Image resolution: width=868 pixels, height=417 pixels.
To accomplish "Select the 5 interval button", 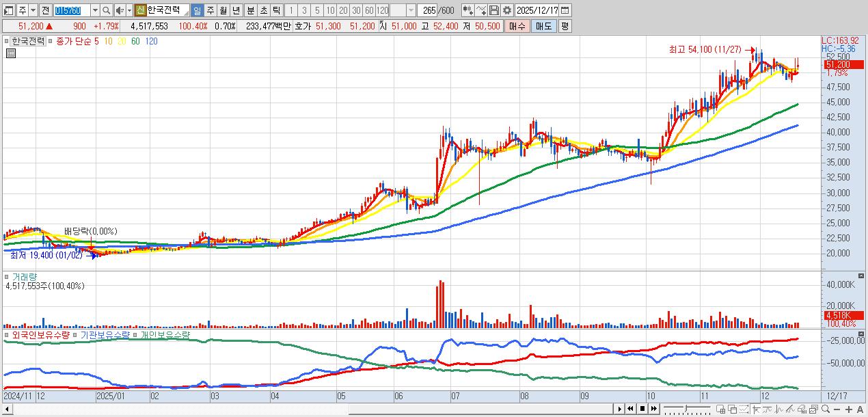I will pyautogui.click(x=317, y=10).
